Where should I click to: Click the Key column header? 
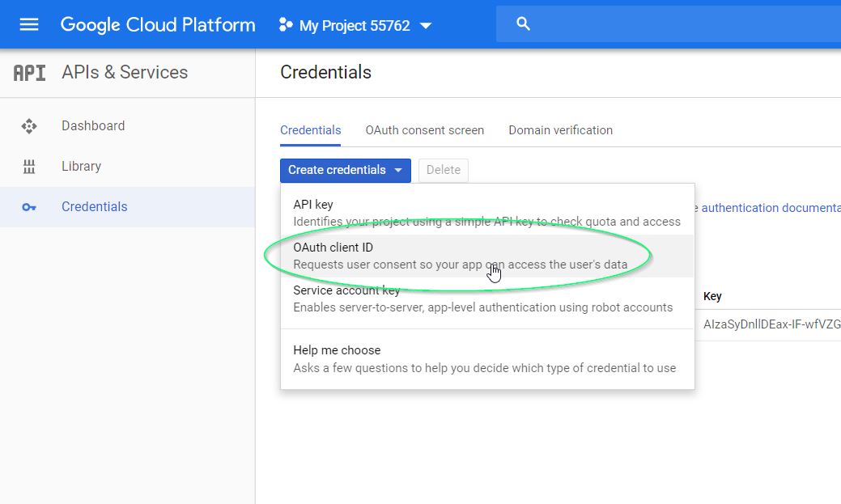[x=712, y=296]
